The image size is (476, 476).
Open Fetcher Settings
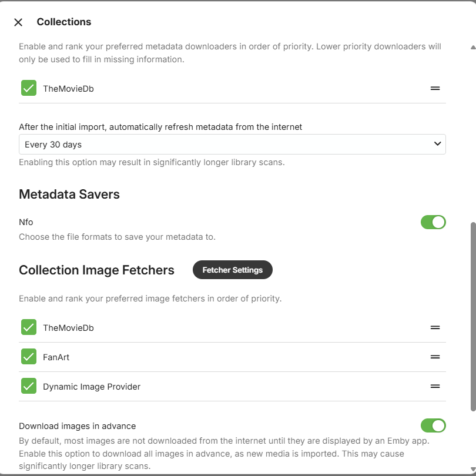232,270
